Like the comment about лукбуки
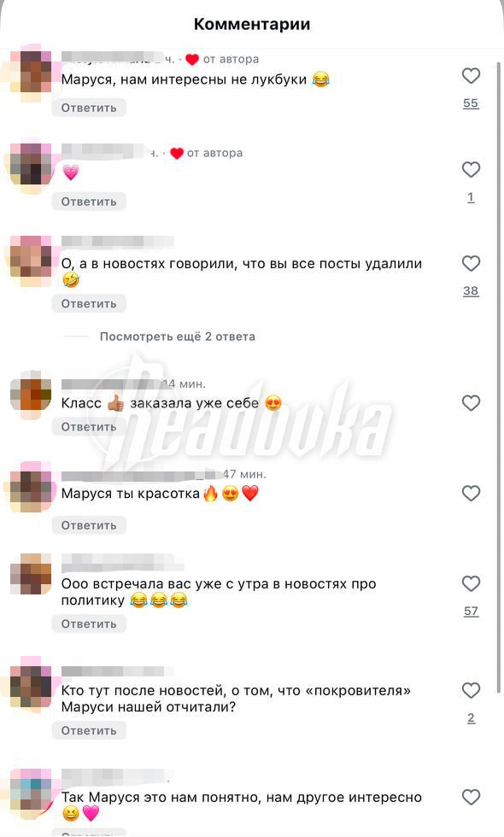The image size is (504, 837). click(x=471, y=76)
